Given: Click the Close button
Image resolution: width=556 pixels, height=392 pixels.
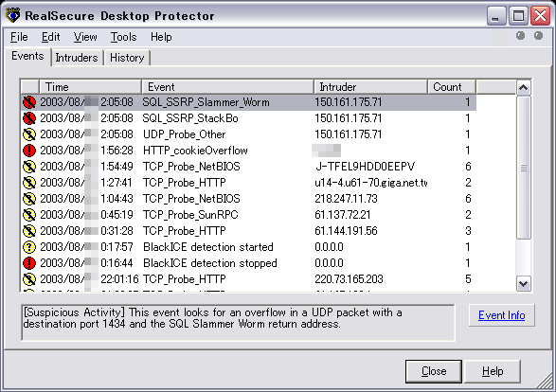Looking at the screenshot, I should 434,371.
